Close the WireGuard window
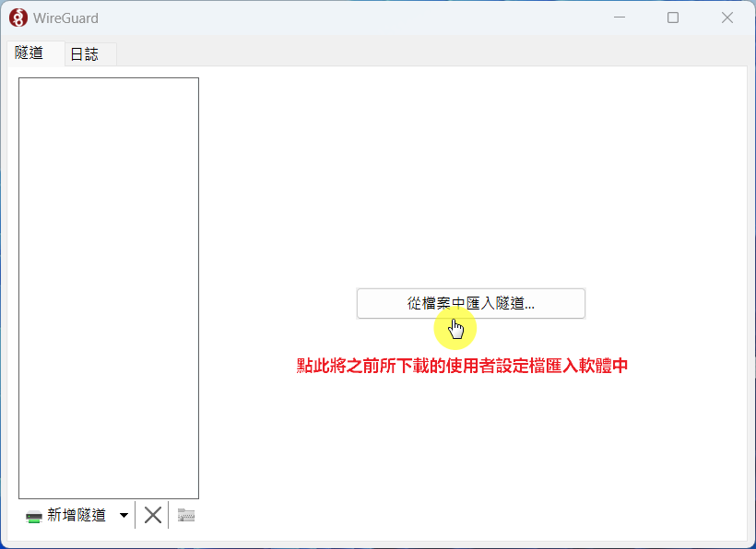Image resolution: width=756 pixels, height=549 pixels. [727, 18]
